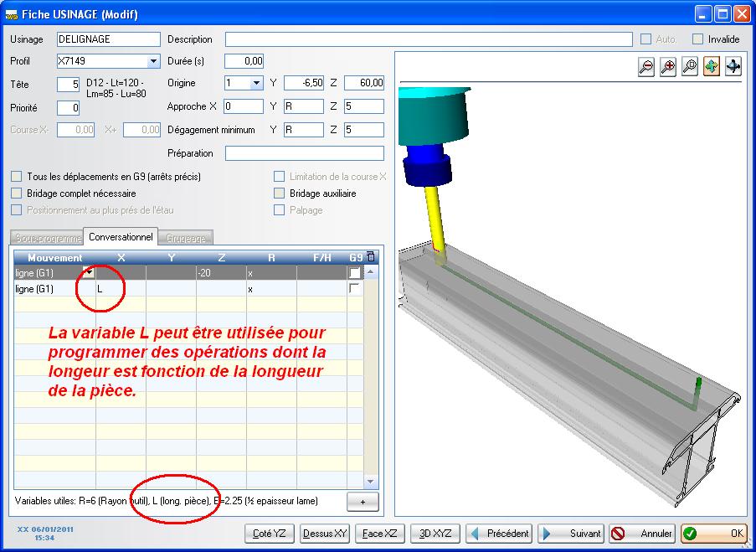Click the Priorité field

pos(68,108)
